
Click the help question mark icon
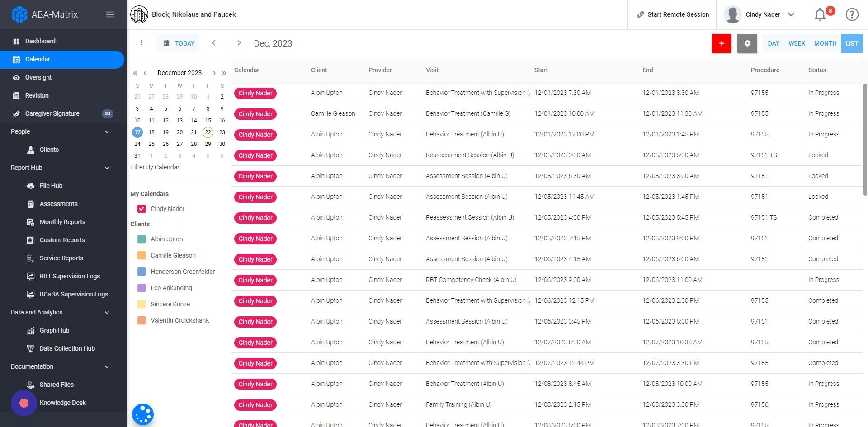(852, 14)
